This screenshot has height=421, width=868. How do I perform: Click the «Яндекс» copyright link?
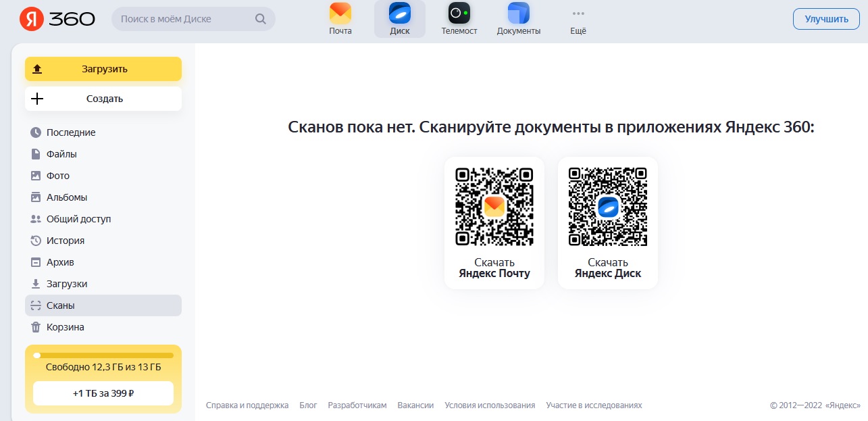tap(842, 405)
